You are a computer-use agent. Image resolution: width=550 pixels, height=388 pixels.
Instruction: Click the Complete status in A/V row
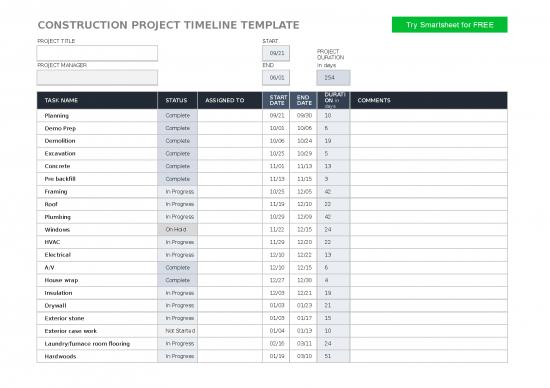pos(177,267)
